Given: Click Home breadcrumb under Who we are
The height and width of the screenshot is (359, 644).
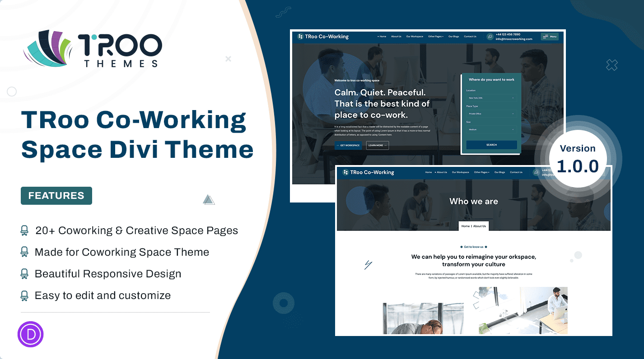Looking at the screenshot, I should point(465,226).
